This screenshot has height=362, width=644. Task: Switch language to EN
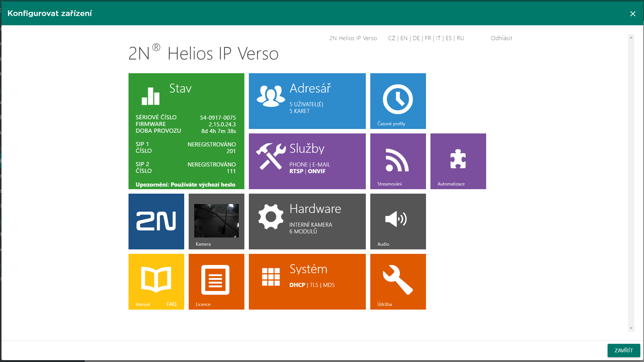coord(404,38)
